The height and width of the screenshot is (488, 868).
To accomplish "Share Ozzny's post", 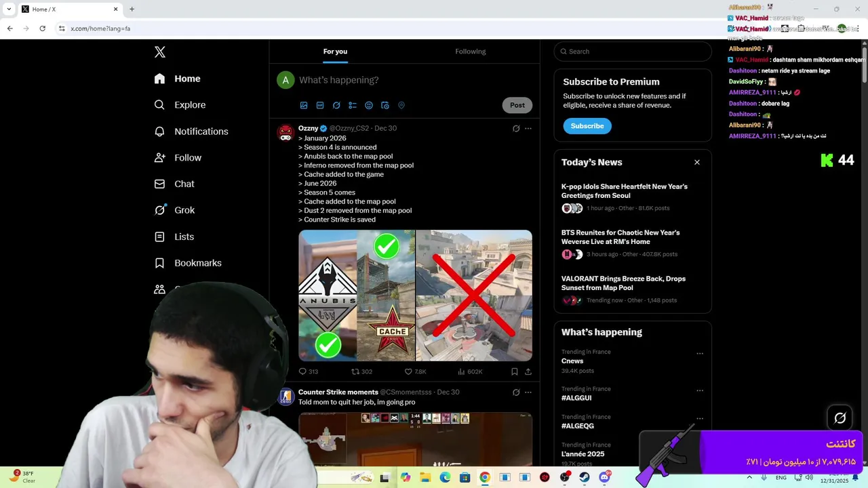I will (528, 371).
